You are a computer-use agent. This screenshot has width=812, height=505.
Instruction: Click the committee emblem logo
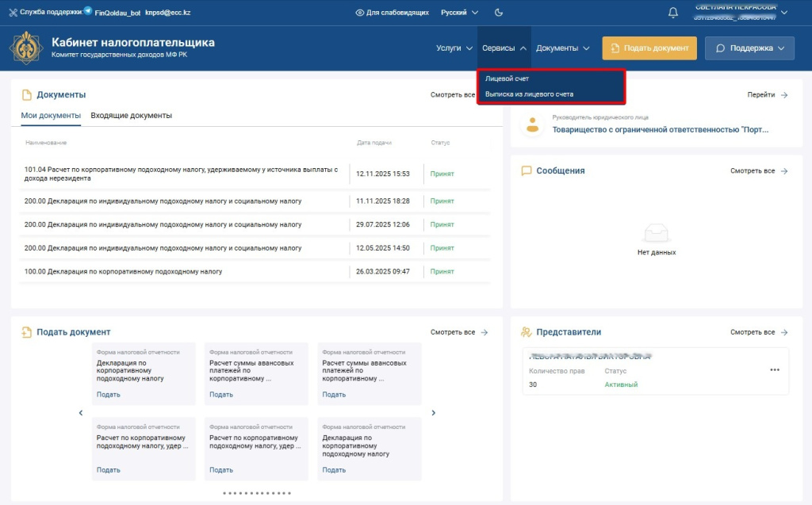26,48
